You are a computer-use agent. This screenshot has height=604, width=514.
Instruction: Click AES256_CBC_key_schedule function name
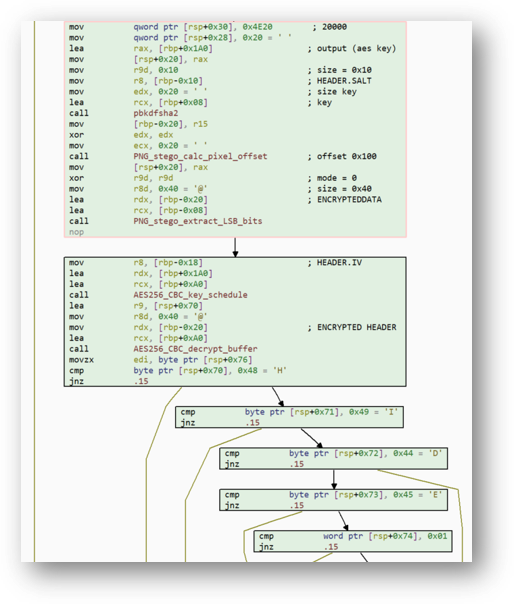pos(190,295)
